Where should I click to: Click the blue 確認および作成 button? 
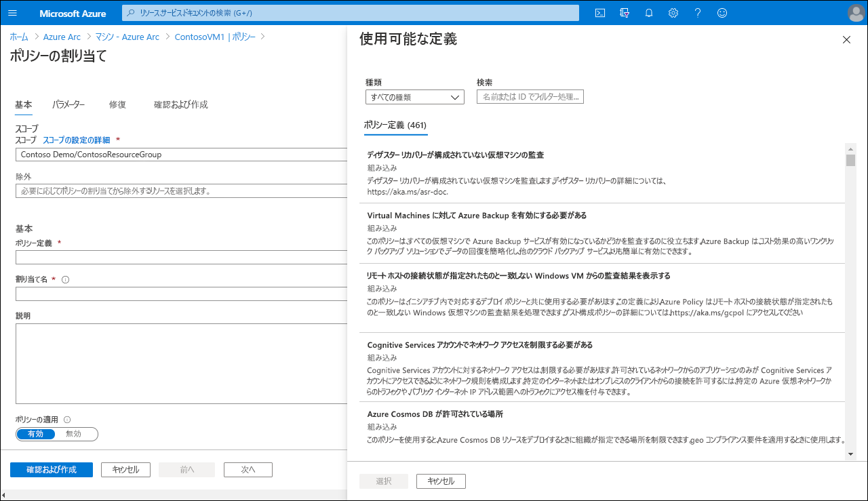tap(52, 470)
